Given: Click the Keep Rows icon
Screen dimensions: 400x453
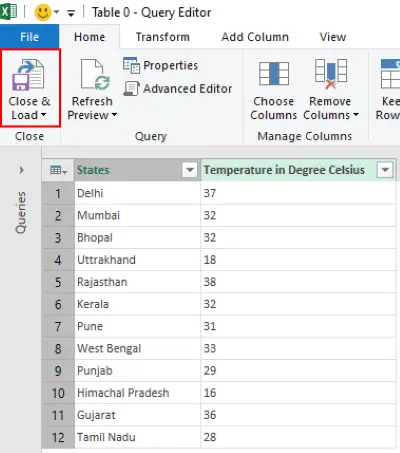Looking at the screenshot, I should coord(390,74).
